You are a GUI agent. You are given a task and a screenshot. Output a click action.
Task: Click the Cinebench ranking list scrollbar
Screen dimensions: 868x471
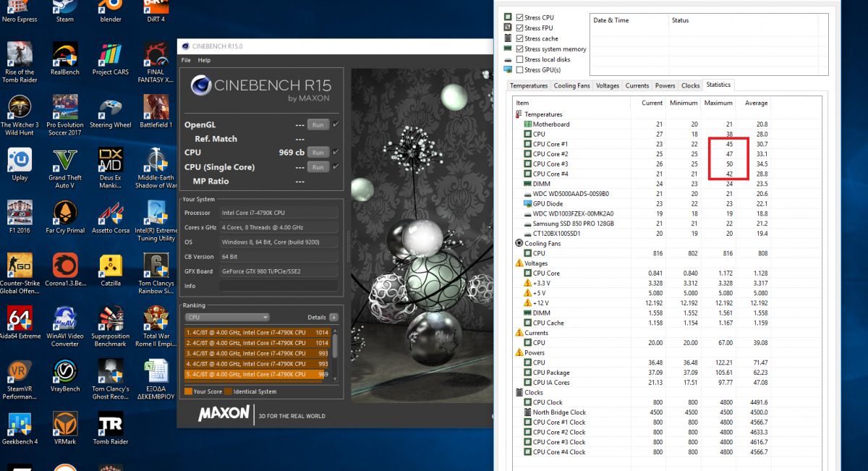point(335,353)
